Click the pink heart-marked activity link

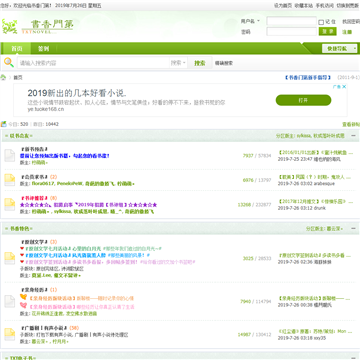(82, 307)
